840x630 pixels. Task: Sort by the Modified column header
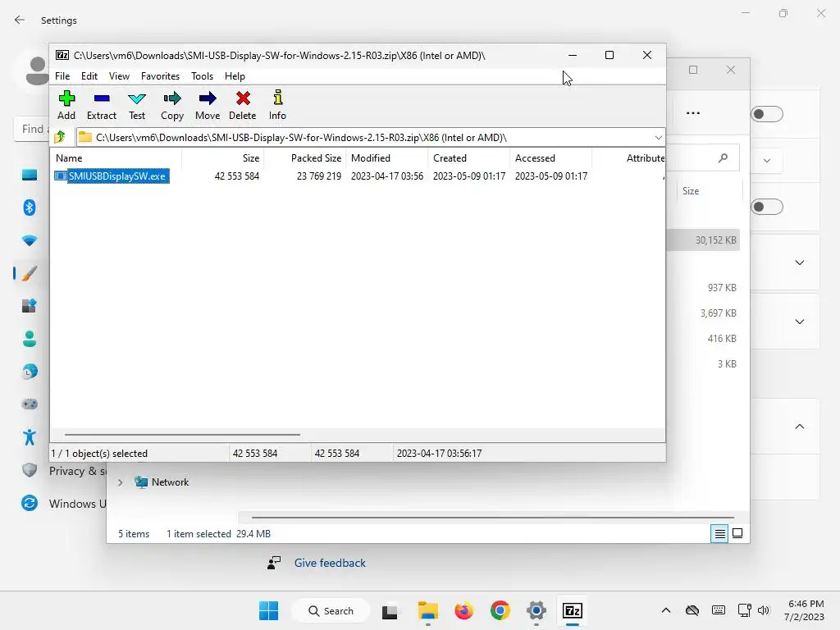click(387, 158)
